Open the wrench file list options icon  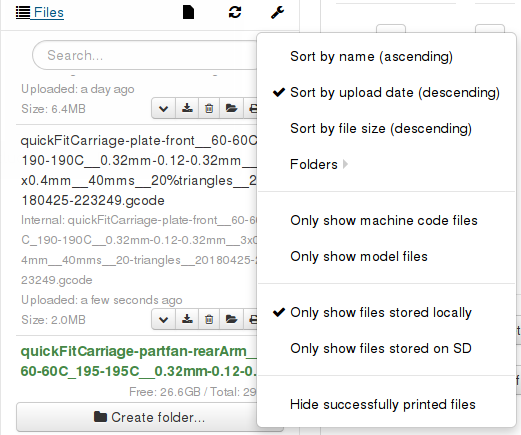click(x=277, y=13)
